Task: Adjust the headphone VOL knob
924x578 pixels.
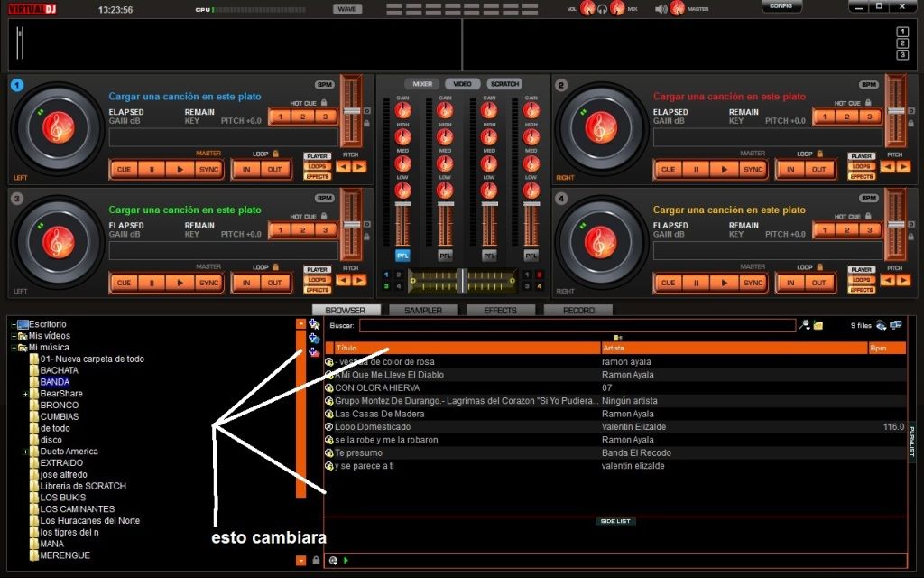Action: [587, 8]
